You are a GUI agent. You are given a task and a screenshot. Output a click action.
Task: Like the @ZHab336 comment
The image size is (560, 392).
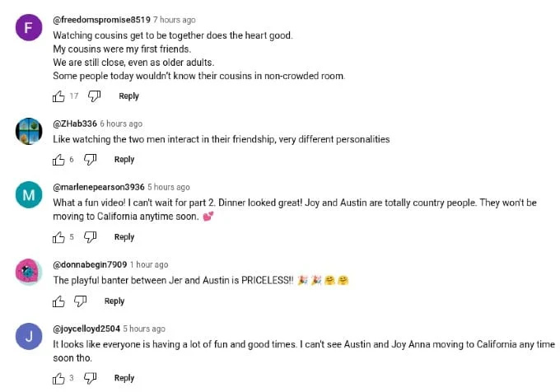point(58,160)
